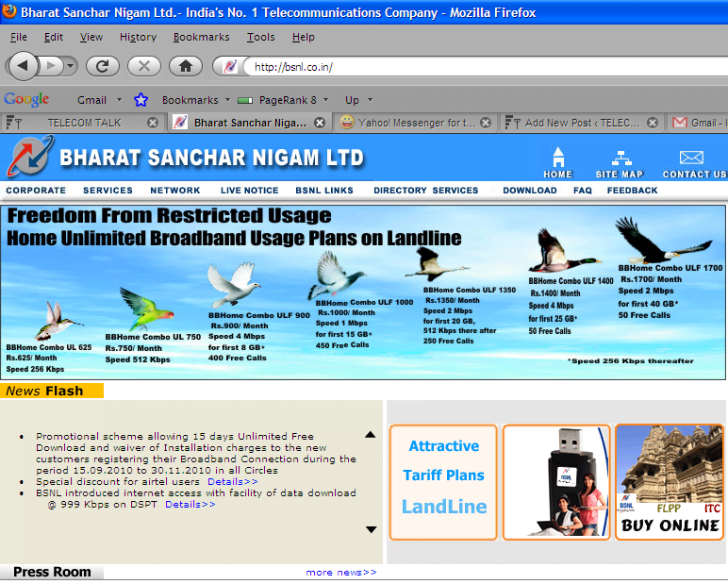Screen dimensions: 728x584
Task: Close the Bharat Sanchar Nigam tab
Action: (320, 123)
